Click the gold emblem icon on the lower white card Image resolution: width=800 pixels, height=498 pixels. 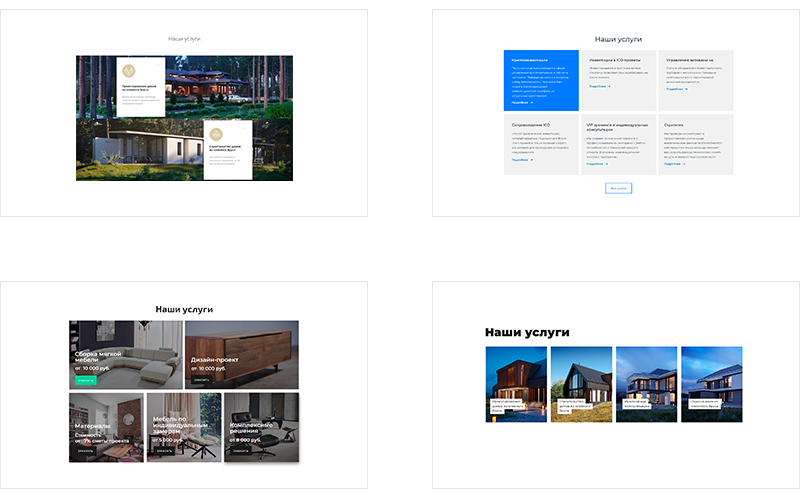pyautogui.click(x=216, y=136)
